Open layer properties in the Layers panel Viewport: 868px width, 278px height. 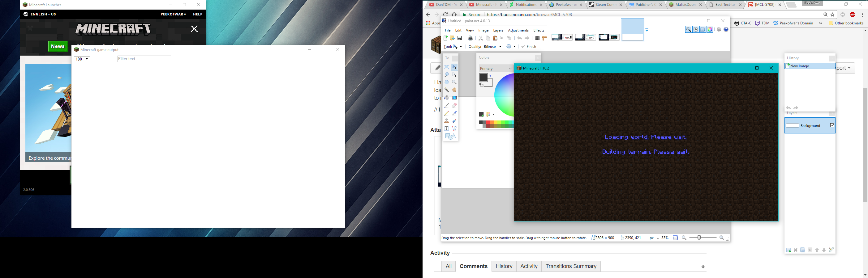click(x=831, y=250)
